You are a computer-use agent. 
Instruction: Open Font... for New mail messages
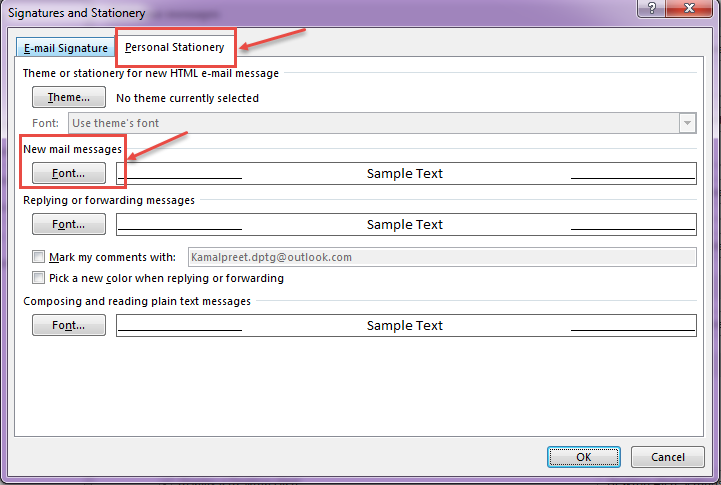click(69, 173)
